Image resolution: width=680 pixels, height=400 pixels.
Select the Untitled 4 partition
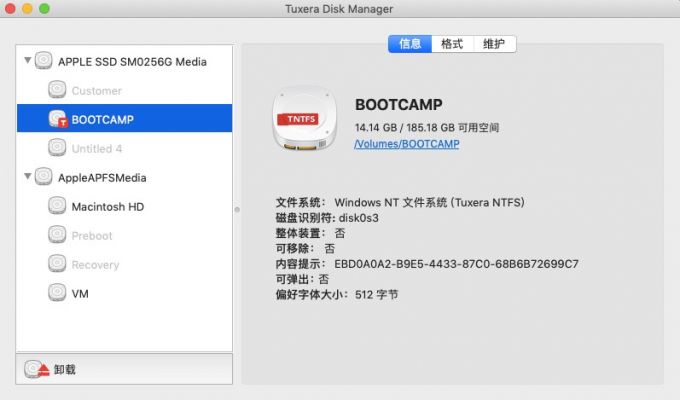point(97,149)
